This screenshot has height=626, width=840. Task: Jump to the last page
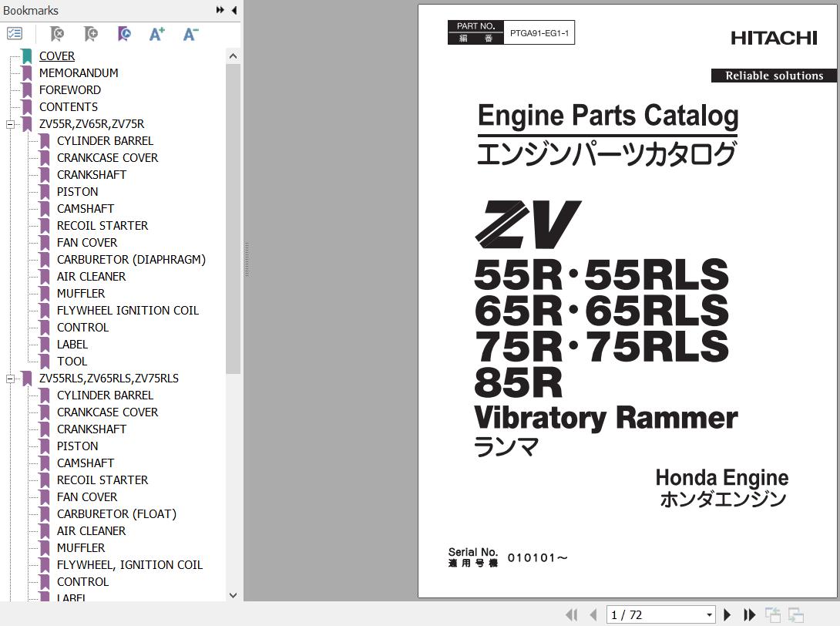tap(749, 614)
